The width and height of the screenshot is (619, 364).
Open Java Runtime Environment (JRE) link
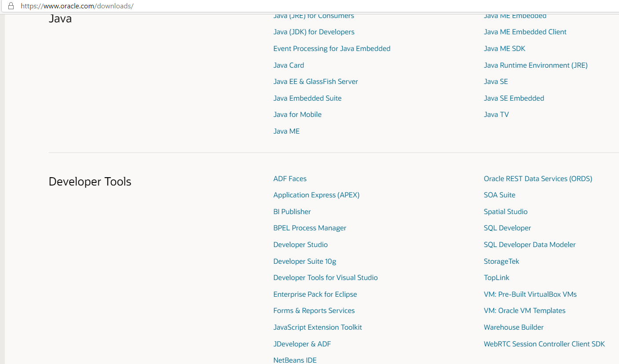tap(535, 66)
